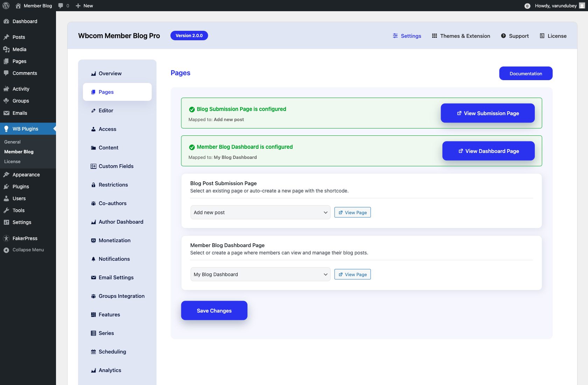Image resolution: width=588 pixels, height=385 pixels.
Task: Click the WordPress logo in admin bar
Action: [x=6, y=6]
